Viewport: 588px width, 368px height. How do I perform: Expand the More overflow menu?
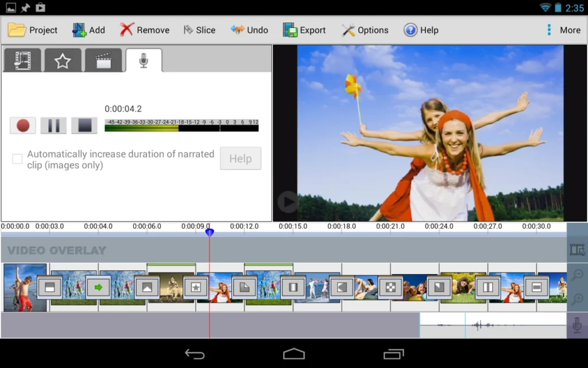(x=563, y=30)
